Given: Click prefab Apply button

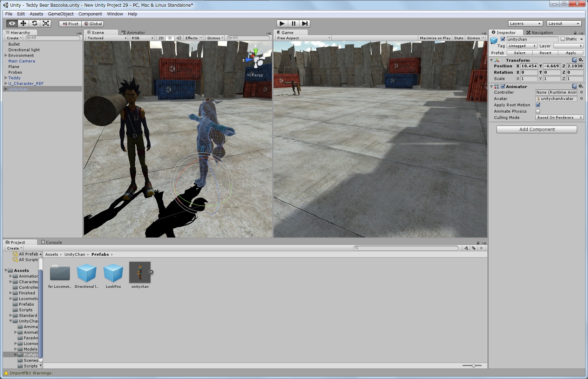Looking at the screenshot, I should click(x=571, y=53).
